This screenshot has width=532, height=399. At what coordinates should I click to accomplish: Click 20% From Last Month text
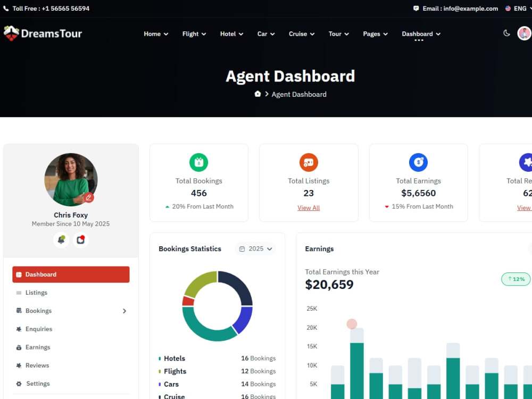(x=203, y=206)
